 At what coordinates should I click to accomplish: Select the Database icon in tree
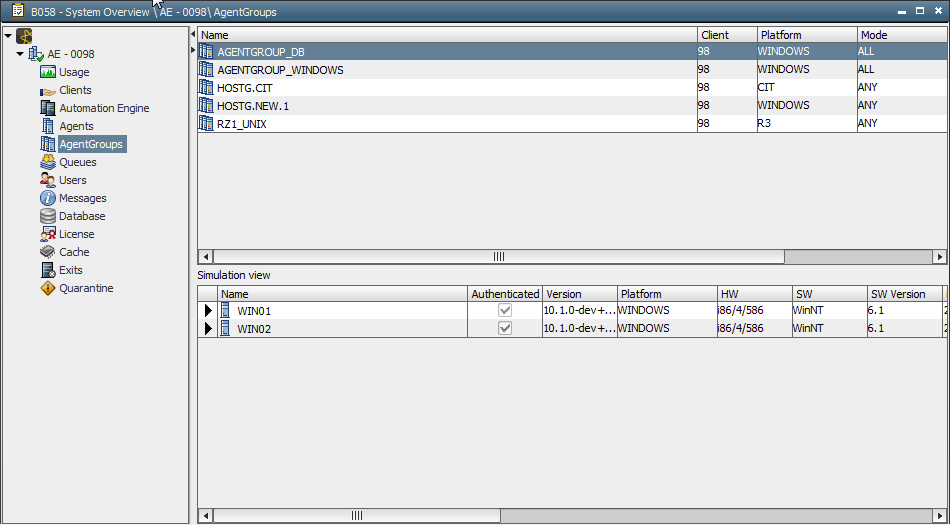[x=48, y=216]
